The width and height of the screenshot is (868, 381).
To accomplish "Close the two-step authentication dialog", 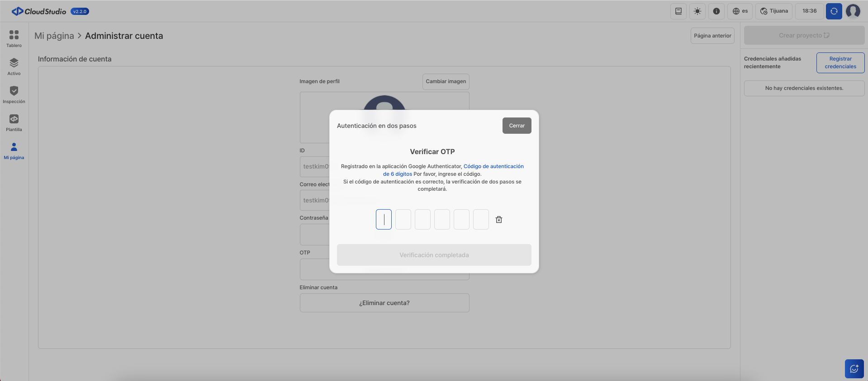I will pyautogui.click(x=517, y=126).
